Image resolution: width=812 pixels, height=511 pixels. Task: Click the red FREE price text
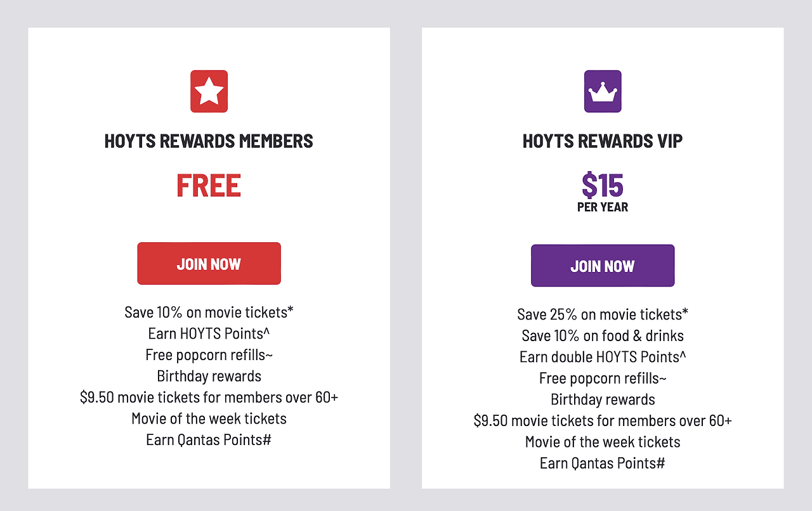[209, 186]
